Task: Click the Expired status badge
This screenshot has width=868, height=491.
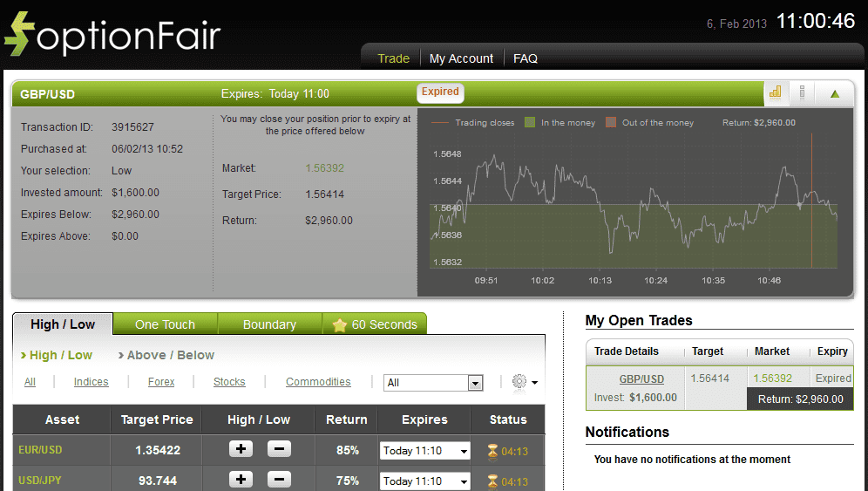Action: click(440, 92)
